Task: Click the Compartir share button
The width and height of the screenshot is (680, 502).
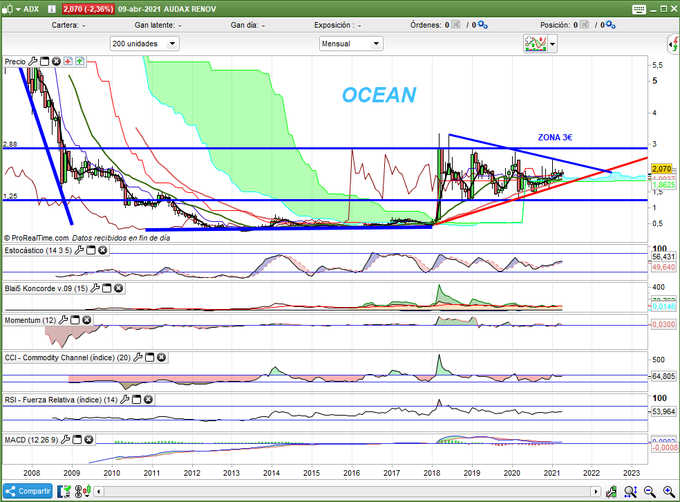Action: (28, 491)
